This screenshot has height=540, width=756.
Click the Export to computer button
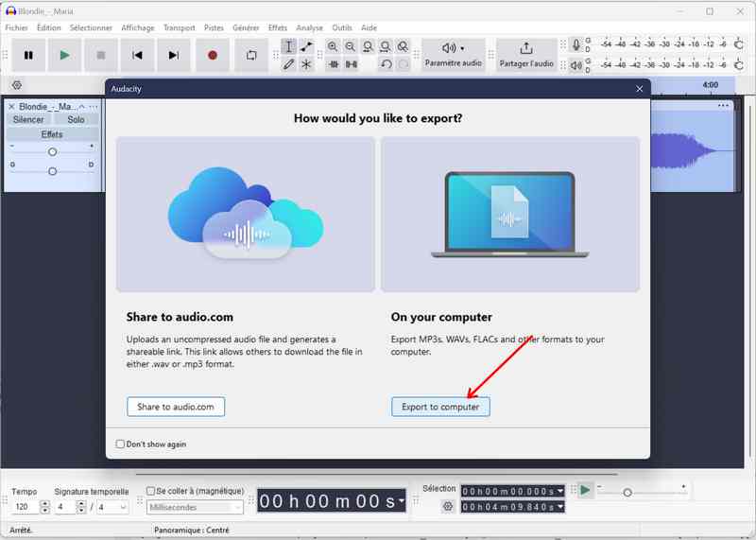(440, 407)
